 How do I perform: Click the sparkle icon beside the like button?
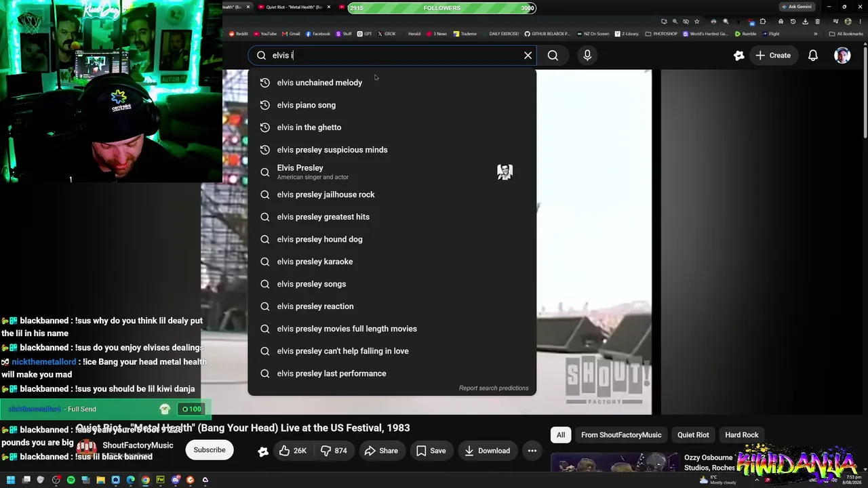(x=263, y=451)
